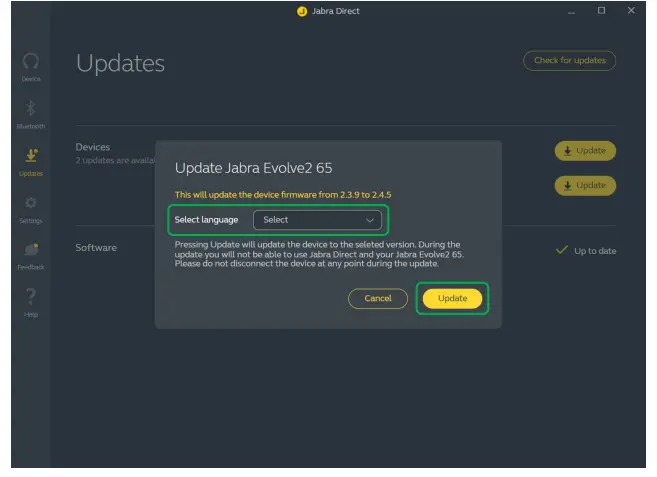Viewport: 657px width, 477px height.
Task: Click the first device Update button
Action: (585, 151)
